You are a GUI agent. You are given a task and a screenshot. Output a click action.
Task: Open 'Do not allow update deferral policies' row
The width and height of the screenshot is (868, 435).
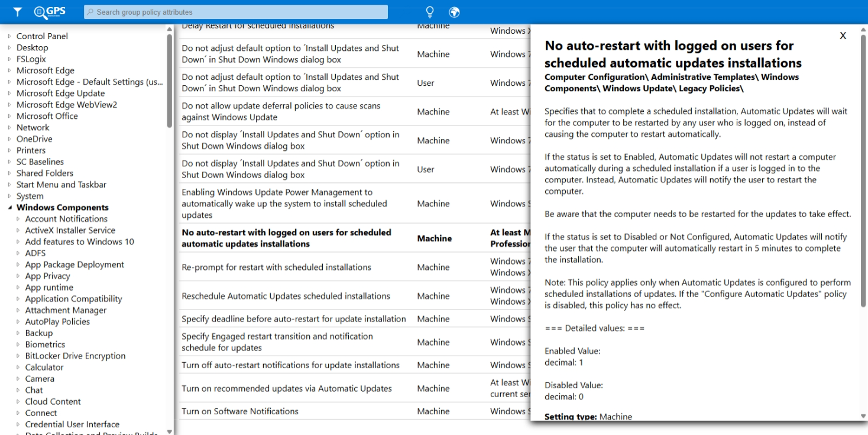pyautogui.click(x=354, y=111)
